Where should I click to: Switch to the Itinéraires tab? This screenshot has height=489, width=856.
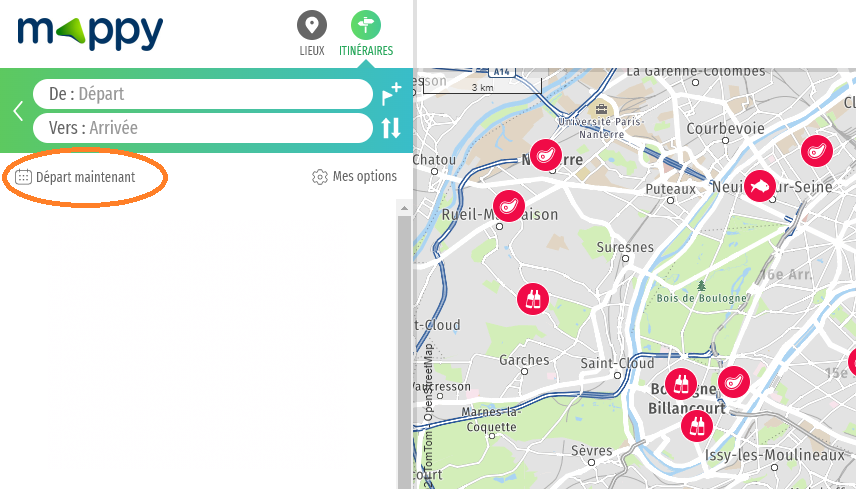coord(366,33)
